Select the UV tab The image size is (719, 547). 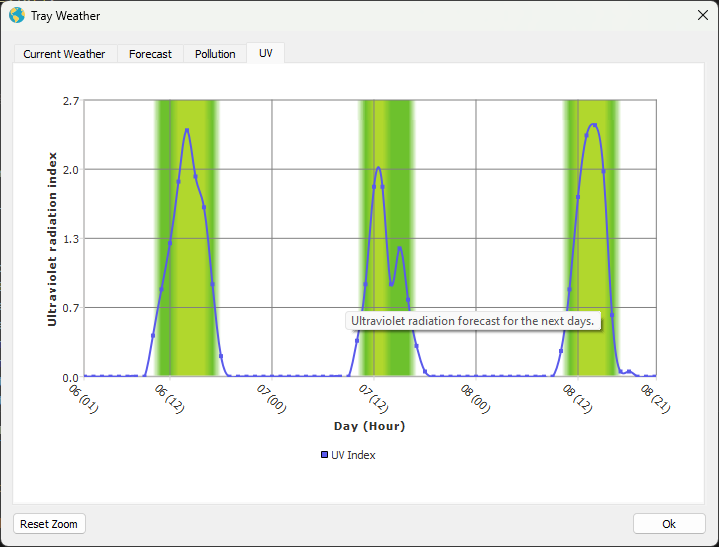pos(265,53)
